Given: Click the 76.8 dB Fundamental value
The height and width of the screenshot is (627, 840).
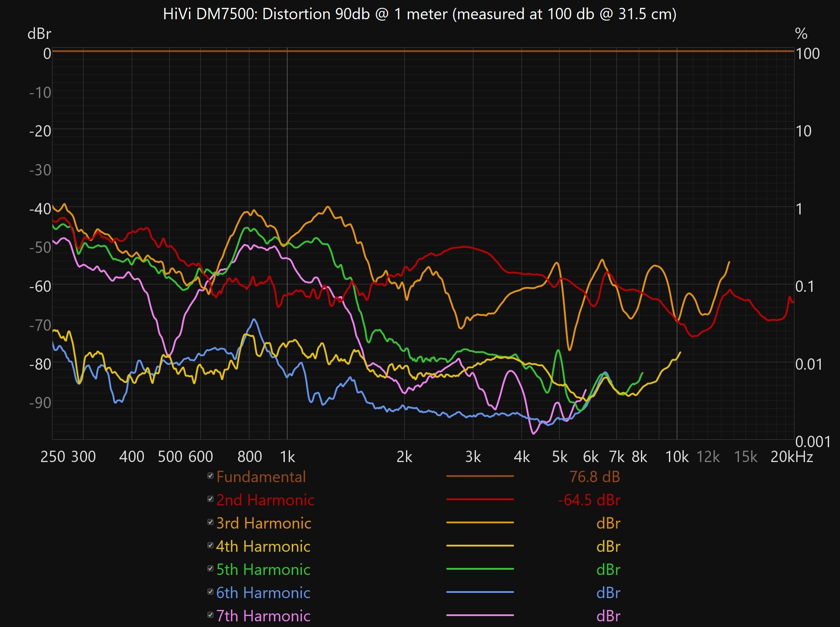Looking at the screenshot, I should (595, 477).
